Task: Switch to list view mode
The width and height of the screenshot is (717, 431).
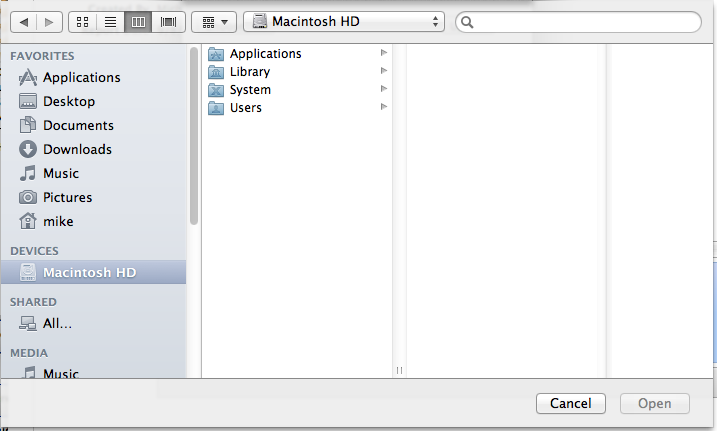Action: 110,22
